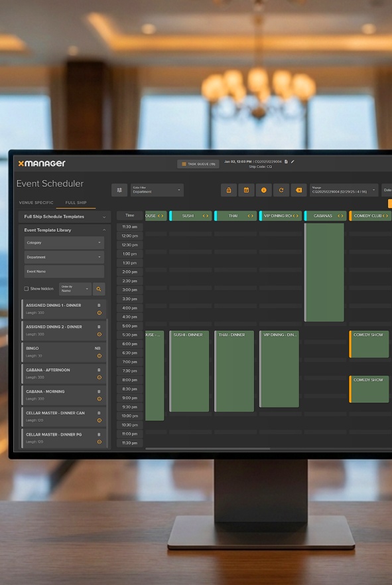Click left arrow on CABANAS column header
The width and height of the screenshot is (392, 585).
[338, 216]
